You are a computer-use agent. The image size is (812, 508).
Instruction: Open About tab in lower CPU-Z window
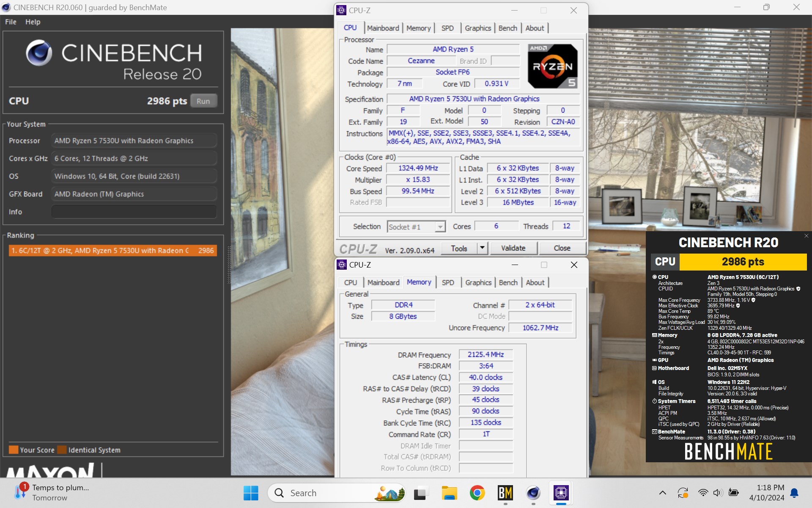pos(535,282)
